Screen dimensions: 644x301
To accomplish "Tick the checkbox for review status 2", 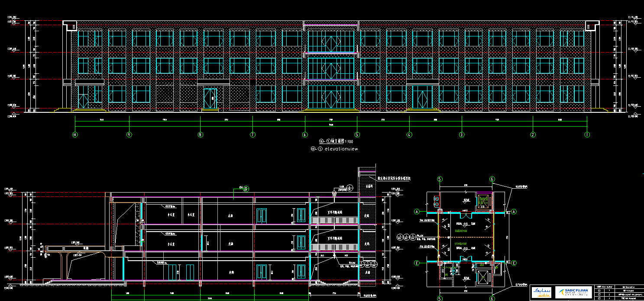I will click(x=599, y=294).
